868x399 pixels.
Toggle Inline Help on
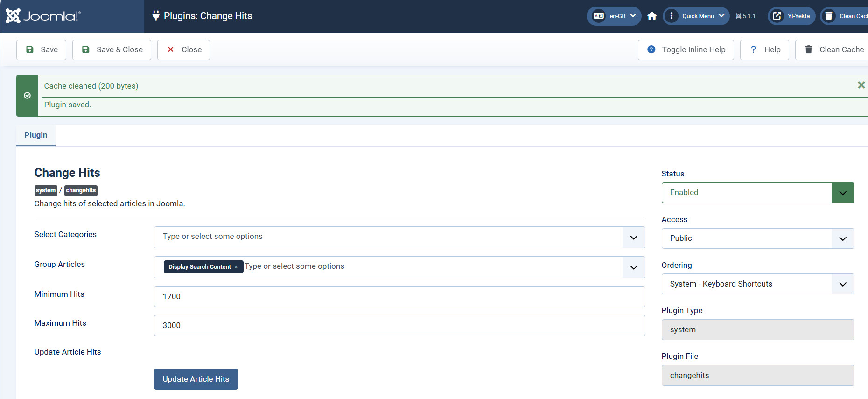686,50
